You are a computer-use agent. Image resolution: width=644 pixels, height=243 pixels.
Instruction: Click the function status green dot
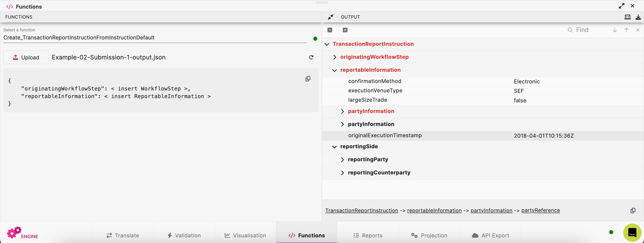[x=315, y=39]
